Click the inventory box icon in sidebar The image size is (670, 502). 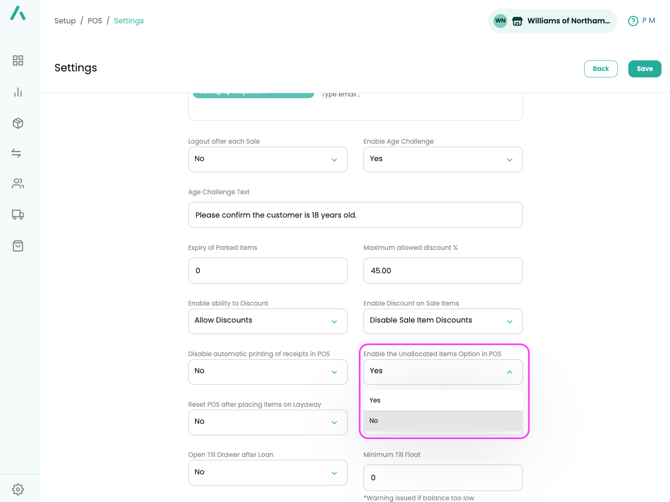coord(18,123)
